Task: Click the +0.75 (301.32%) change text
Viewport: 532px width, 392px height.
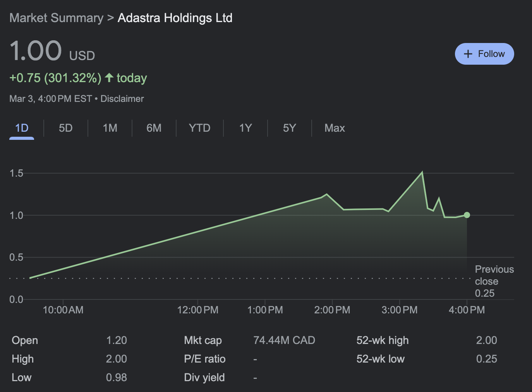Action: [x=55, y=78]
